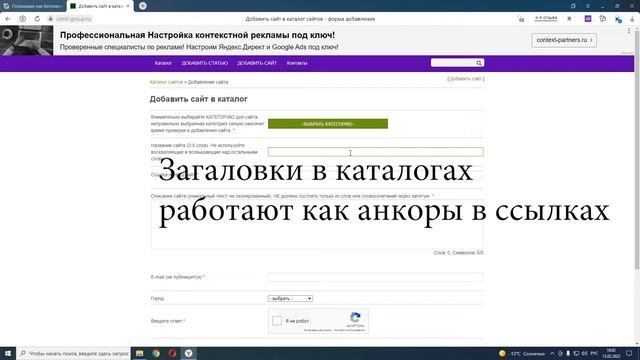Image resolution: width=640 pixels, height=360 pixels.
Task: Follow the 'Каталог сайтов' breadcrumb link
Action: 166,82
